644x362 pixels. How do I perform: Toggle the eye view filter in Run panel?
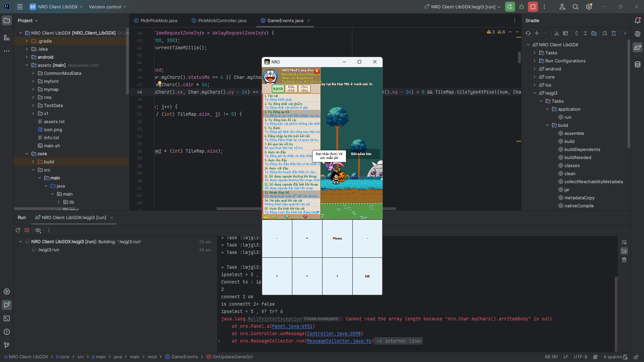coord(38,230)
